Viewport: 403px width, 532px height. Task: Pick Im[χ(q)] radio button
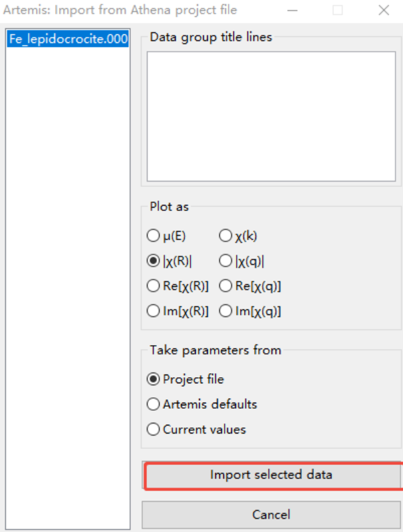pyautogui.click(x=226, y=311)
